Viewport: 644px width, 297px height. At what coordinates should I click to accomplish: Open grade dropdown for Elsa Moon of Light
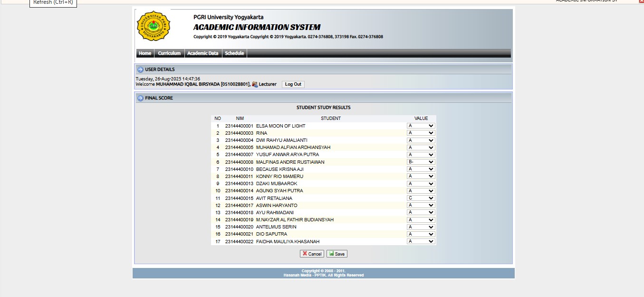click(x=421, y=126)
